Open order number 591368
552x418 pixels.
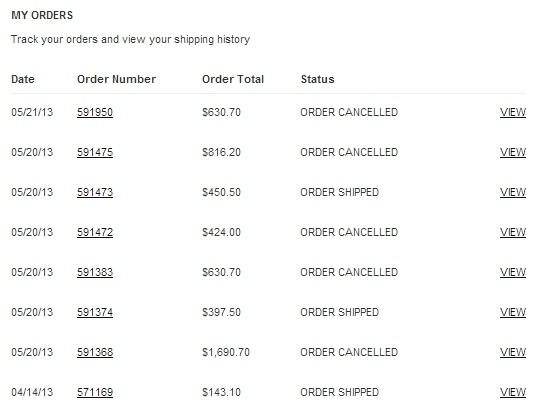coord(95,352)
